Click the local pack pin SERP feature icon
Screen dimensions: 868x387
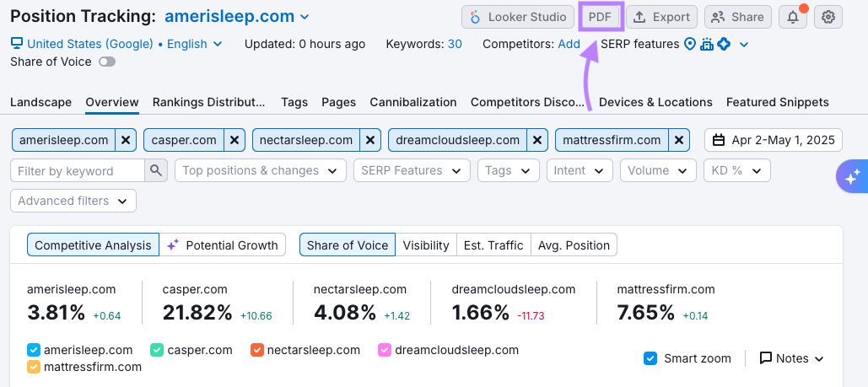(x=690, y=44)
